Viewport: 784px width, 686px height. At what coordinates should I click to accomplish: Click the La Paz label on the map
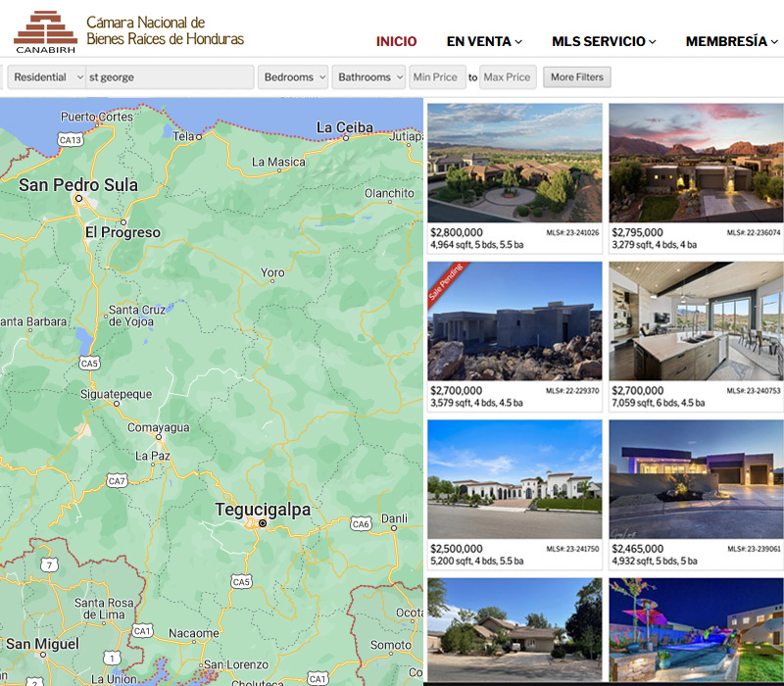click(153, 456)
